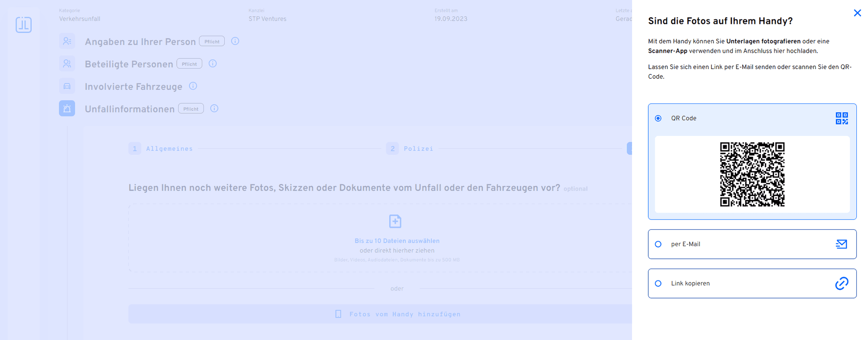Click the step number 1 badge
The height and width of the screenshot is (340, 868).
pos(135,149)
